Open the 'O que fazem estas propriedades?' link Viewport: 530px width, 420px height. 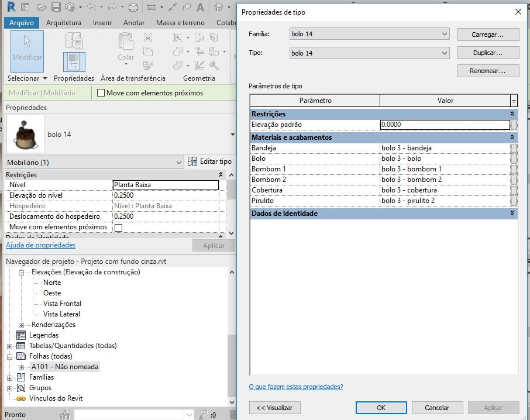[296, 387]
